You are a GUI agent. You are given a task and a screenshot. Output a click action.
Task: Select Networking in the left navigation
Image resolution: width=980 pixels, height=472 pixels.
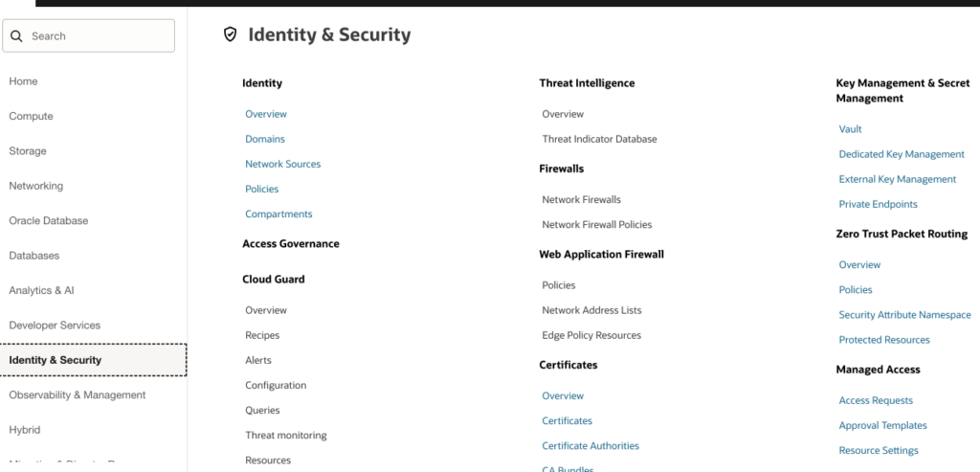point(35,186)
